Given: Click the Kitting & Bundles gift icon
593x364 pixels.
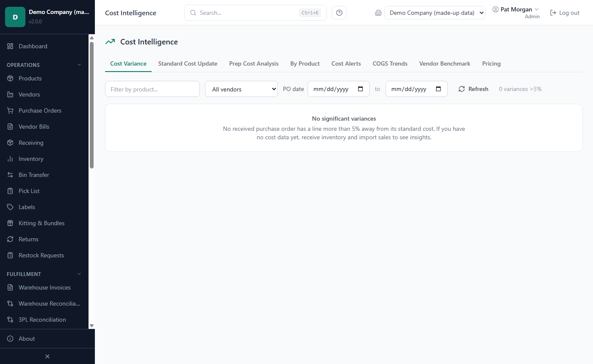Looking at the screenshot, I should tap(10, 223).
